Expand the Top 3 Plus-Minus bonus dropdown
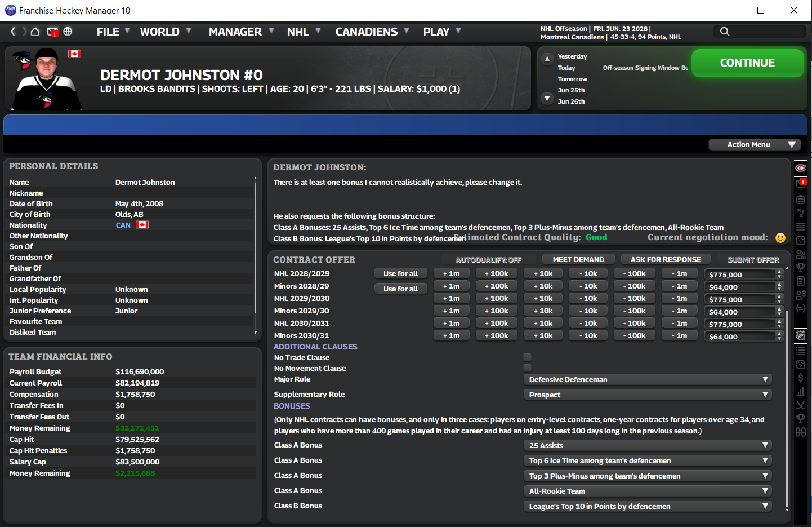Screen dimensions: 812x527 coord(648,476)
